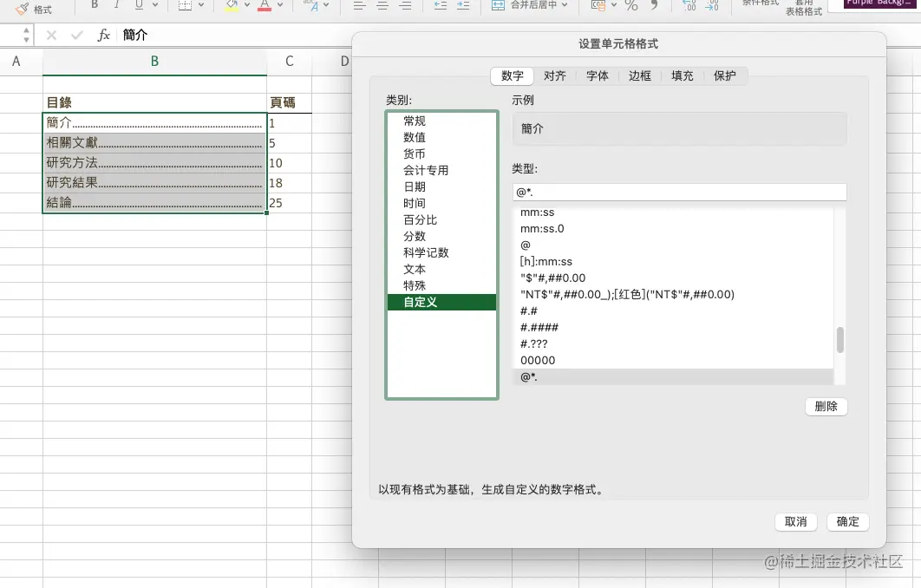Click the fx insert function icon
921x588 pixels.
(103, 36)
